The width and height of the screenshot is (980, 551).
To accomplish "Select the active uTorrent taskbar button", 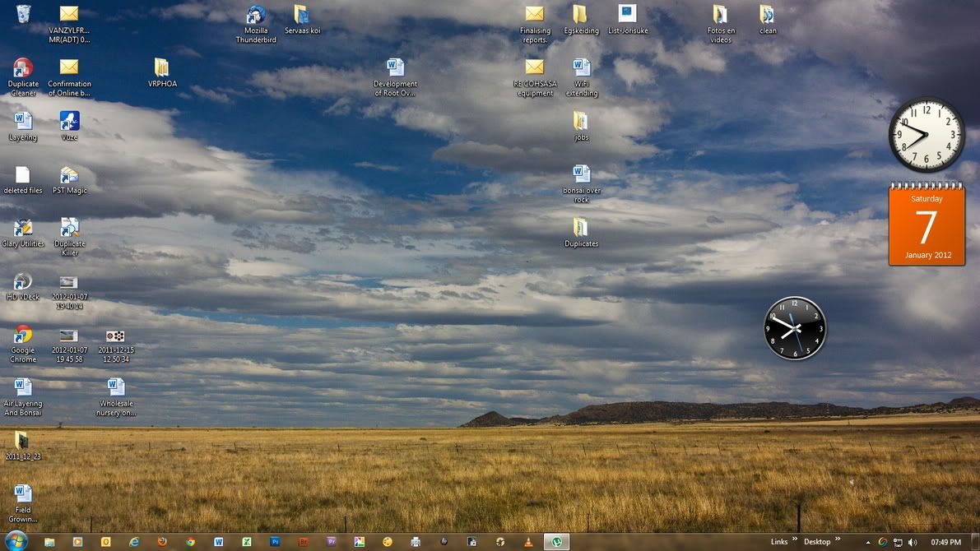I will (x=556, y=542).
